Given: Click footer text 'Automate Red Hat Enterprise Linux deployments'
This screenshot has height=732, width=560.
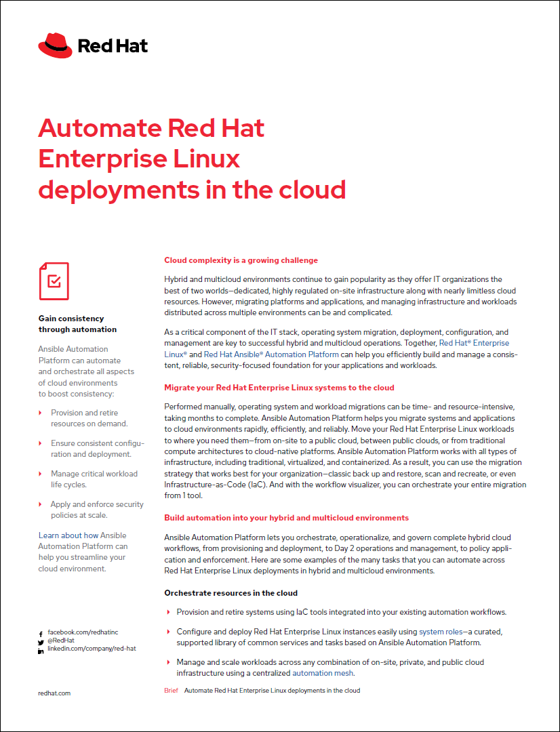Looking at the screenshot, I should pos(273,691).
